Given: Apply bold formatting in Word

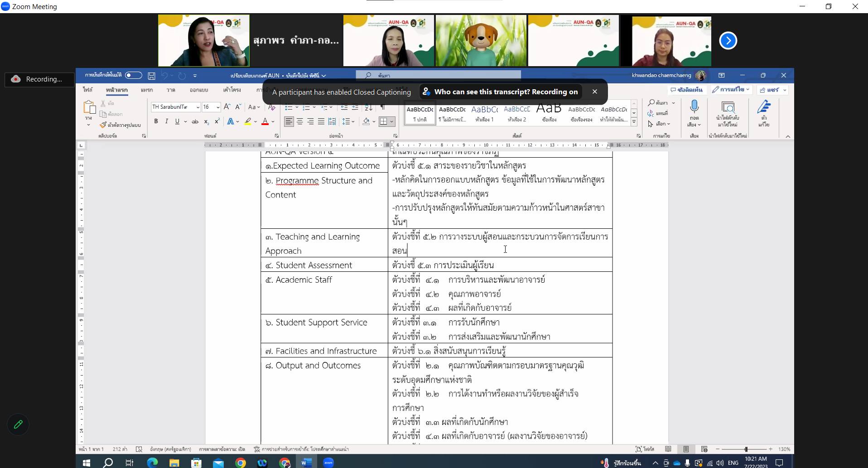Looking at the screenshot, I should (x=156, y=121).
